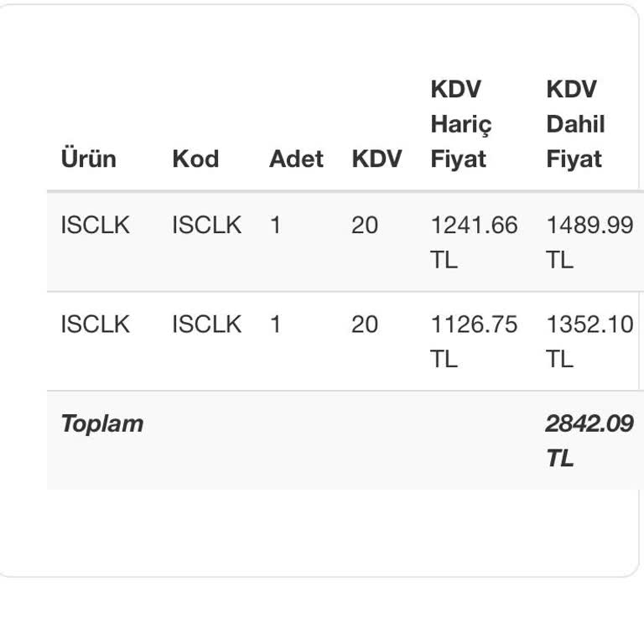Click the standalone KDV column header

[377, 158]
